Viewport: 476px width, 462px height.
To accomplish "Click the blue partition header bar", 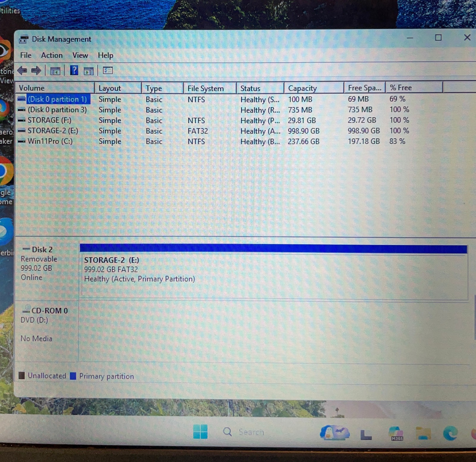I will coord(273,249).
